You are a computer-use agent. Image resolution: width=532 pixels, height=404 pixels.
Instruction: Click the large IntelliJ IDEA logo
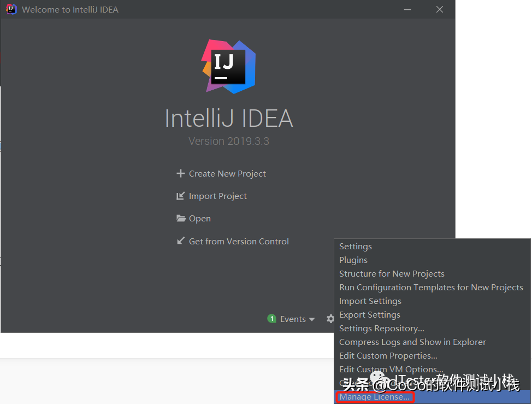pyautogui.click(x=228, y=67)
